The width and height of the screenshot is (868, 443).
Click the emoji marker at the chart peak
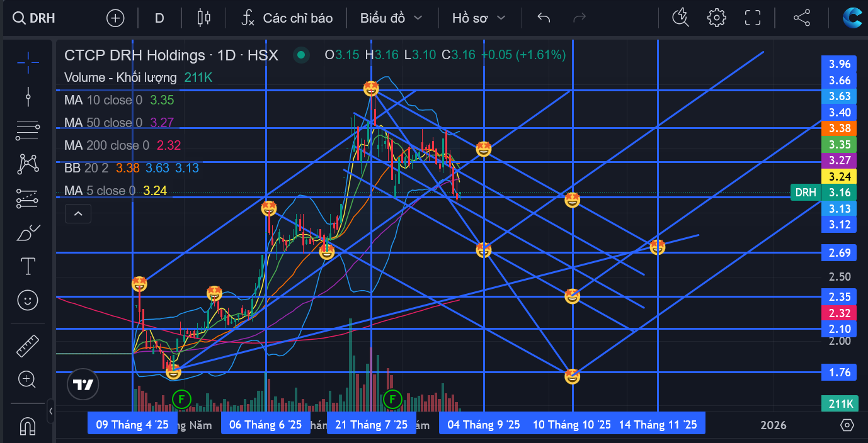[372, 89]
